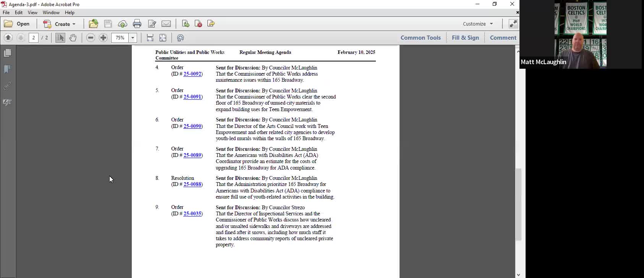
Task: Open the Help menu
Action: pyautogui.click(x=70, y=13)
